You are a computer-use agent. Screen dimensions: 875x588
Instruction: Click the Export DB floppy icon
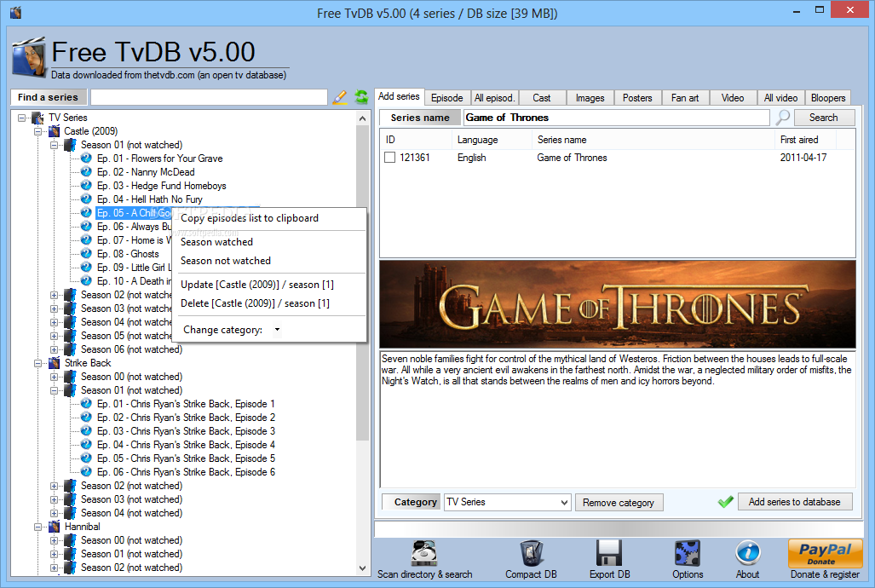[609, 553]
